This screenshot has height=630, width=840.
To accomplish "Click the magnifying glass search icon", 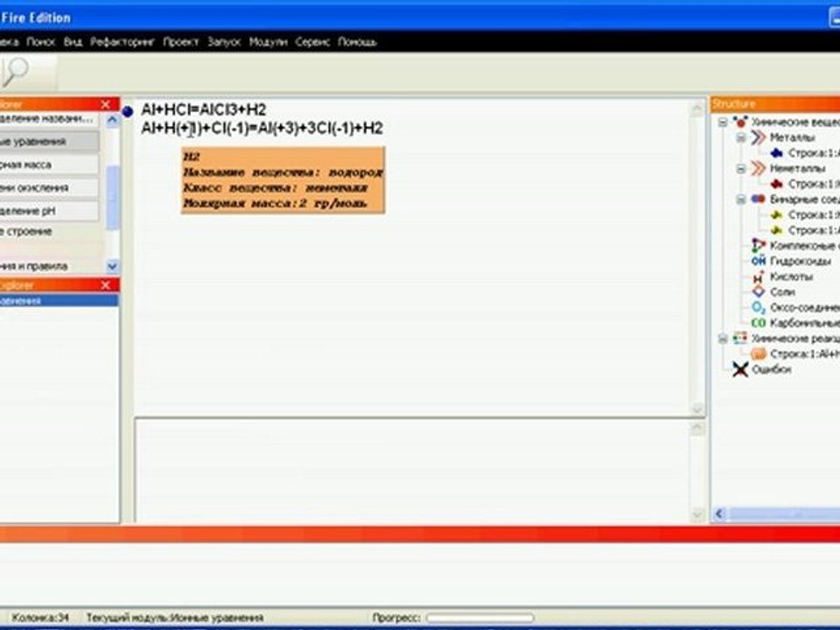I will tap(15, 71).
